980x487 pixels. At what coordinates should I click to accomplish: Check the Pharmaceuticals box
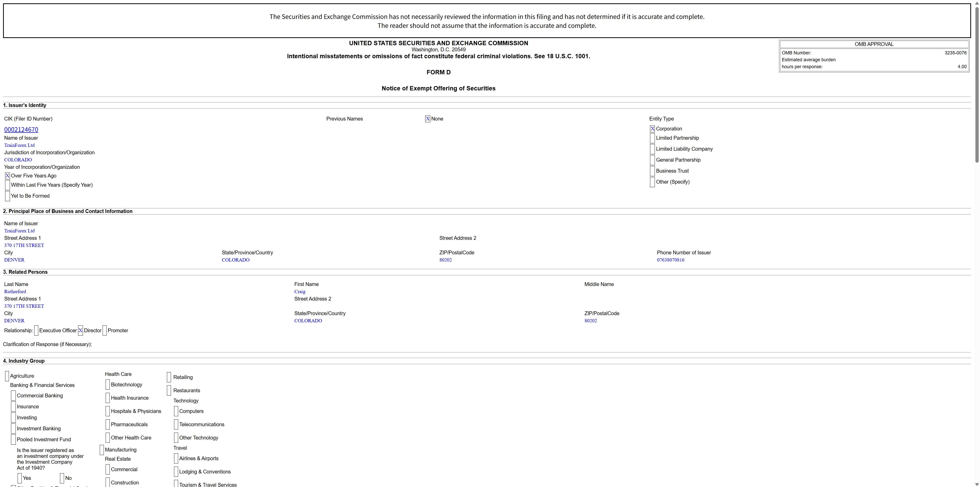pyautogui.click(x=108, y=424)
